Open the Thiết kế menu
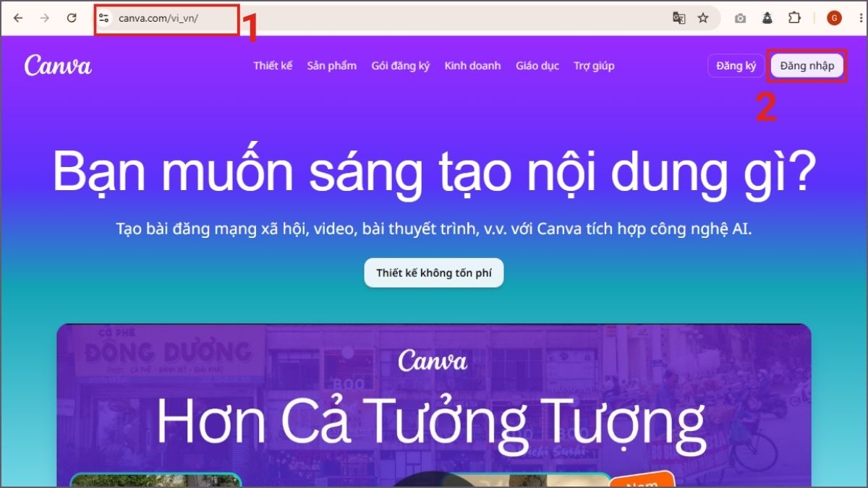The image size is (868, 488). [x=273, y=66]
